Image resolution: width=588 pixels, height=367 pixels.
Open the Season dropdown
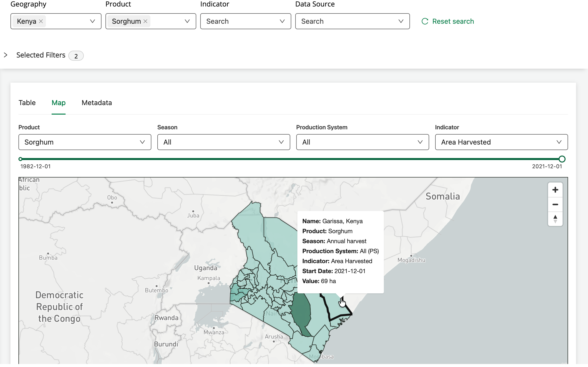[x=224, y=142]
